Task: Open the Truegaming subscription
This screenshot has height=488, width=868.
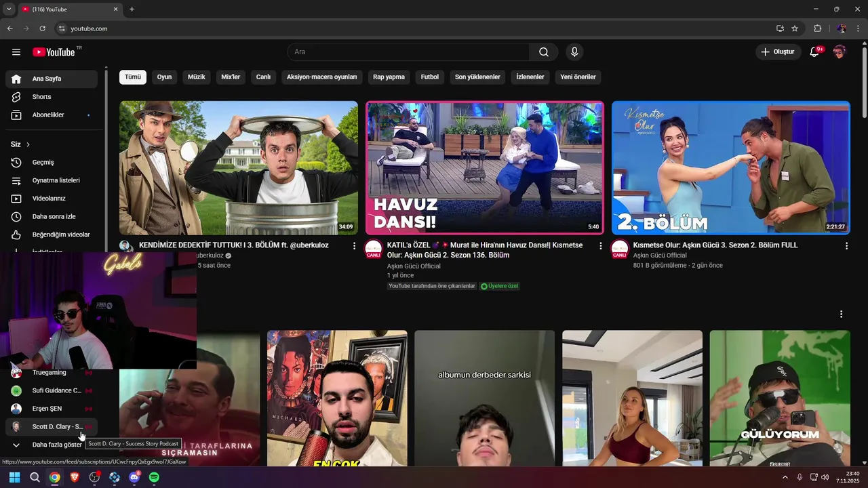Action: pyautogui.click(x=52, y=373)
